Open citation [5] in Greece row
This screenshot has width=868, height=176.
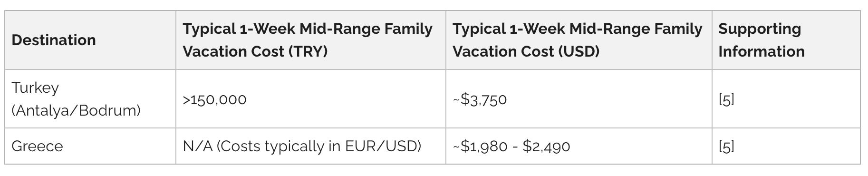click(x=726, y=146)
